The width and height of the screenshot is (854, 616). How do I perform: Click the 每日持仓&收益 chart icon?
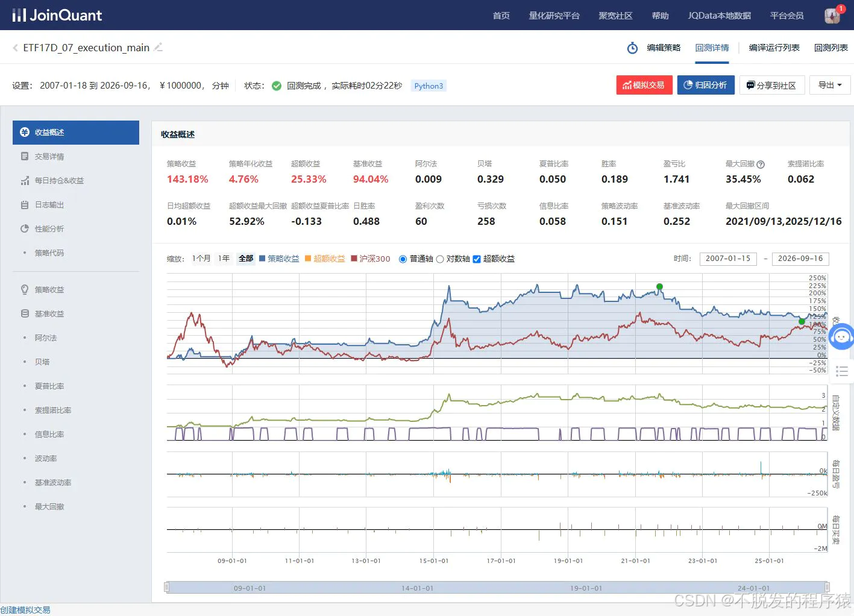25,181
